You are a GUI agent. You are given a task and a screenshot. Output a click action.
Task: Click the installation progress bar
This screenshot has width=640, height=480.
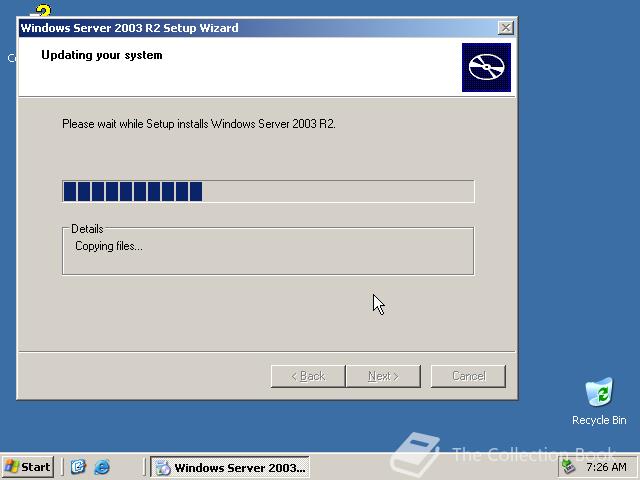pos(268,191)
